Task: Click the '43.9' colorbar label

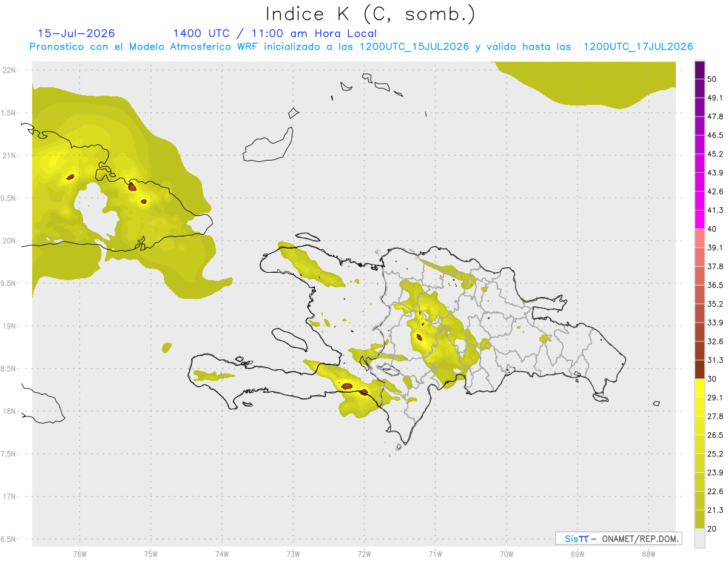Action: tap(715, 173)
